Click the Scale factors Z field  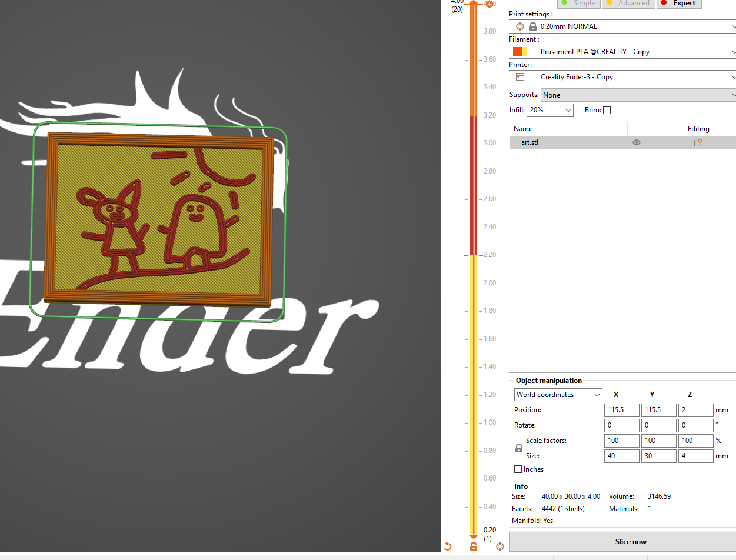click(x=696, y=441)
